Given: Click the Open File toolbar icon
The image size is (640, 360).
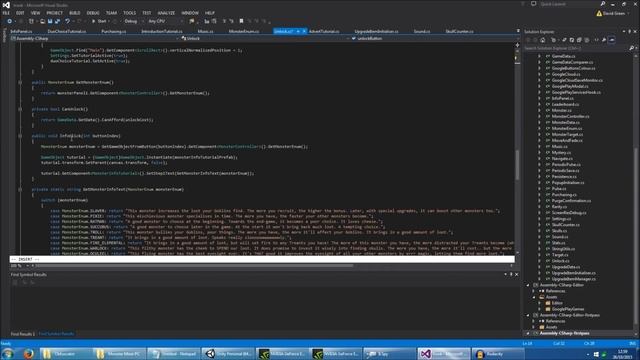Looking at the screenshot, I should tap(42, 21).
